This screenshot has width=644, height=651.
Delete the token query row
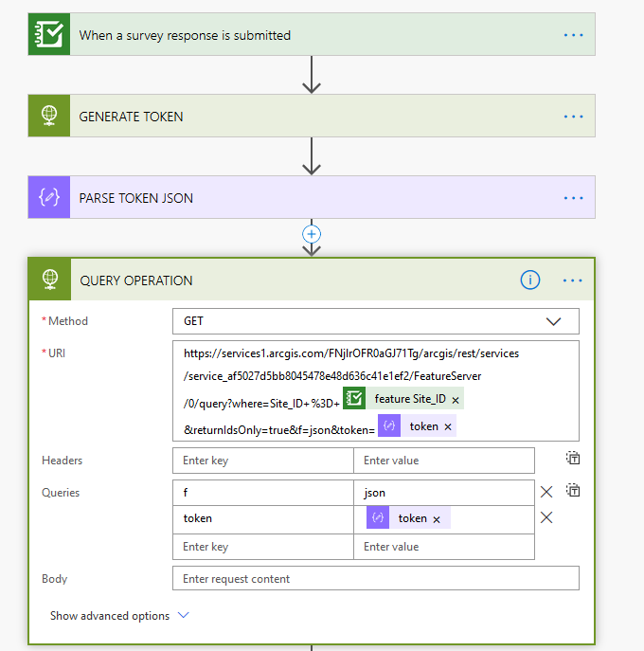[x=546, y=517]
